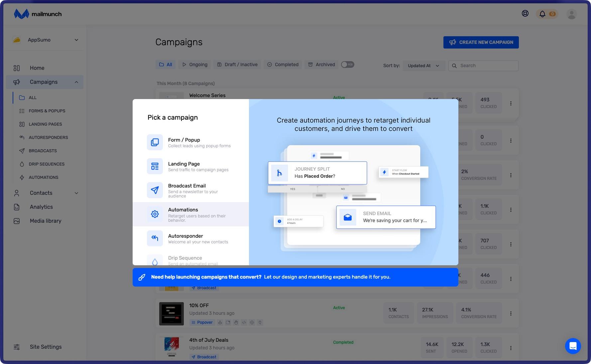Open Automations submenu item
The height and width of the screenshot is (364, 591).
click(x=44, y=178)
